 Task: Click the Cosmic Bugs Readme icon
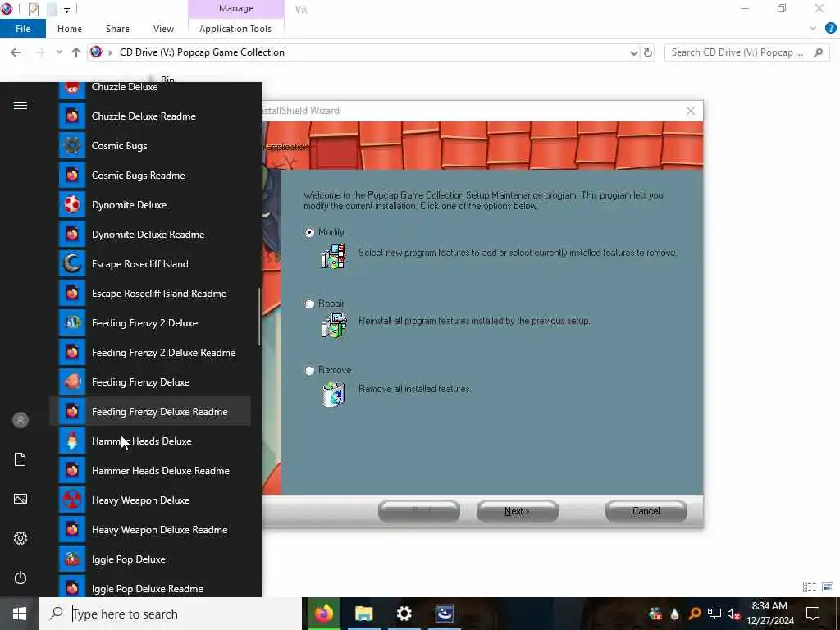[72, 176]
